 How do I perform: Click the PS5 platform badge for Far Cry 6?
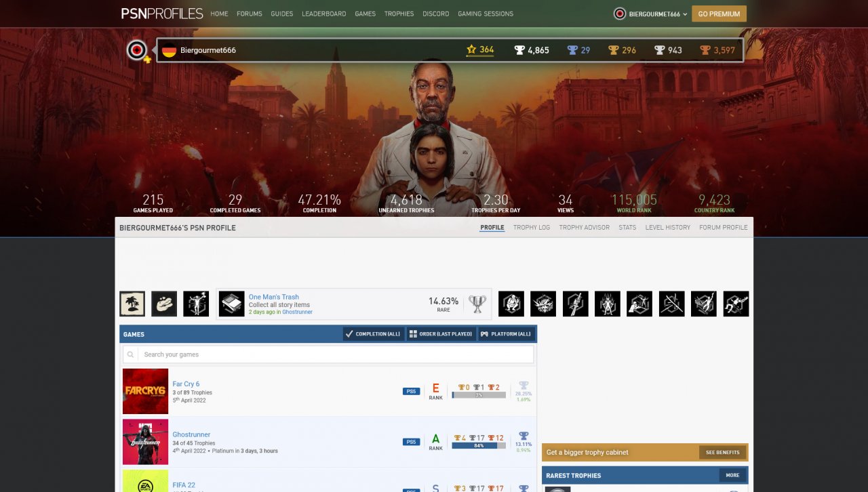point(411,391)
